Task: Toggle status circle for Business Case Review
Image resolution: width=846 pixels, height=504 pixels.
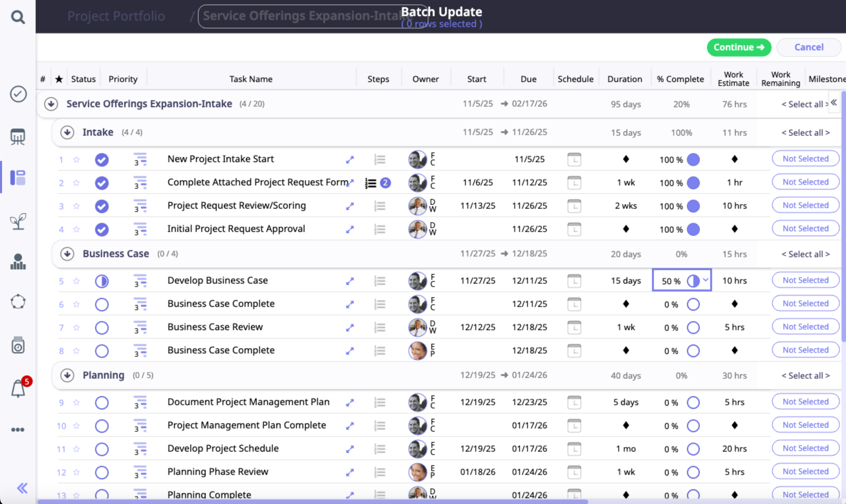Action: (x=102, y=328)
